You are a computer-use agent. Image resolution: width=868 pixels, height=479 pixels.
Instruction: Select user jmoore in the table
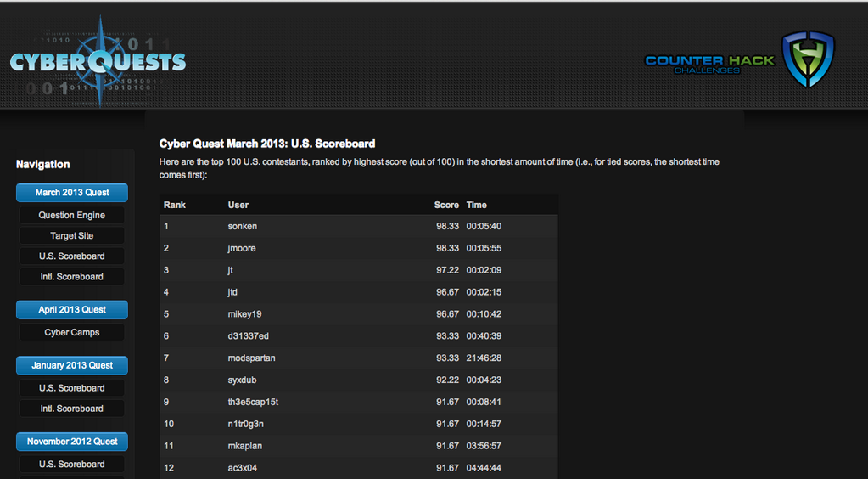[x=242, y=248]
